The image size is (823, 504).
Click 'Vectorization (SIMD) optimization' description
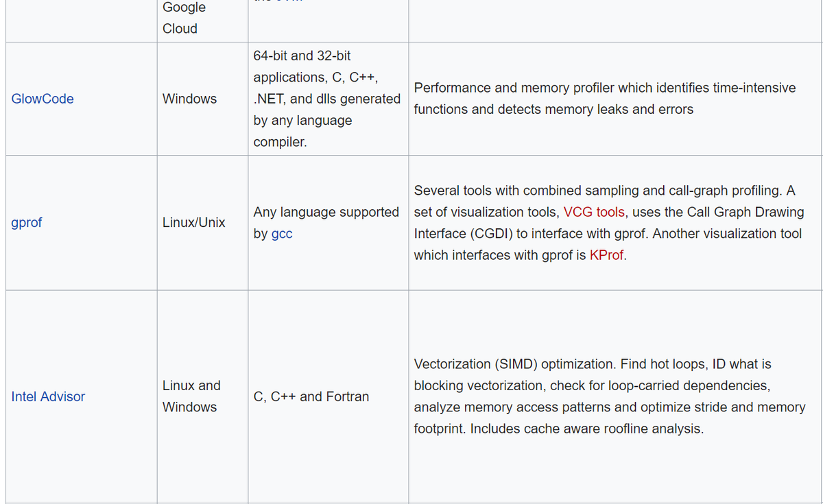tap(610, 396)
